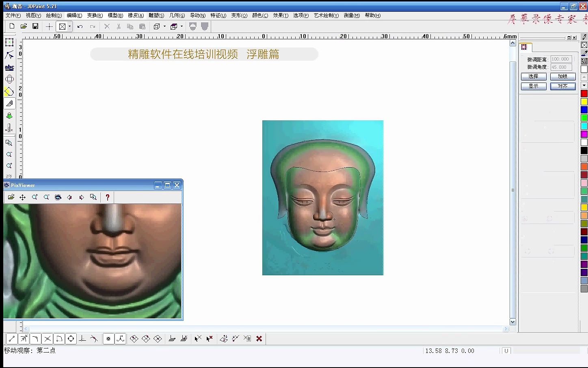The height and width of the screenshot is (368, 588).
Task: Open the 视图(V) menu
Action: pos(33,15)
